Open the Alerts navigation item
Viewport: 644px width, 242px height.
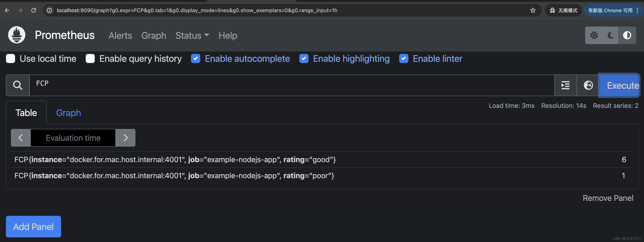click(120, 35)
